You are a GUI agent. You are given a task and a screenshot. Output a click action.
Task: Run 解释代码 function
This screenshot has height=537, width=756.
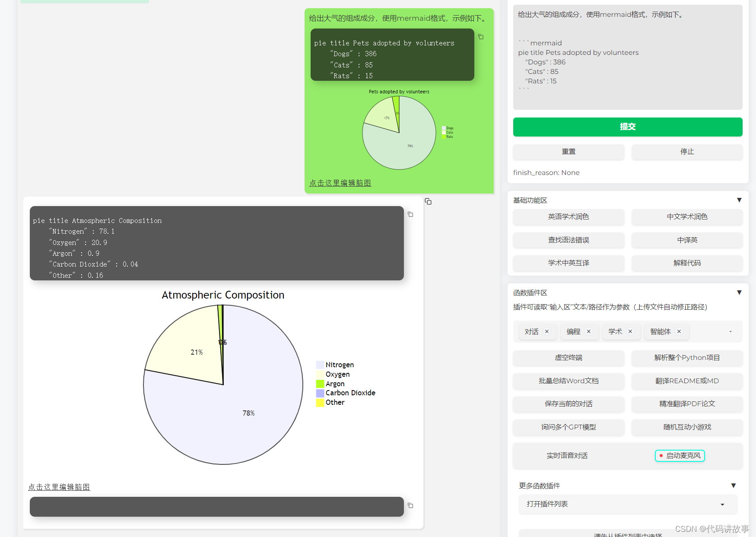click(x=687, y=263)
